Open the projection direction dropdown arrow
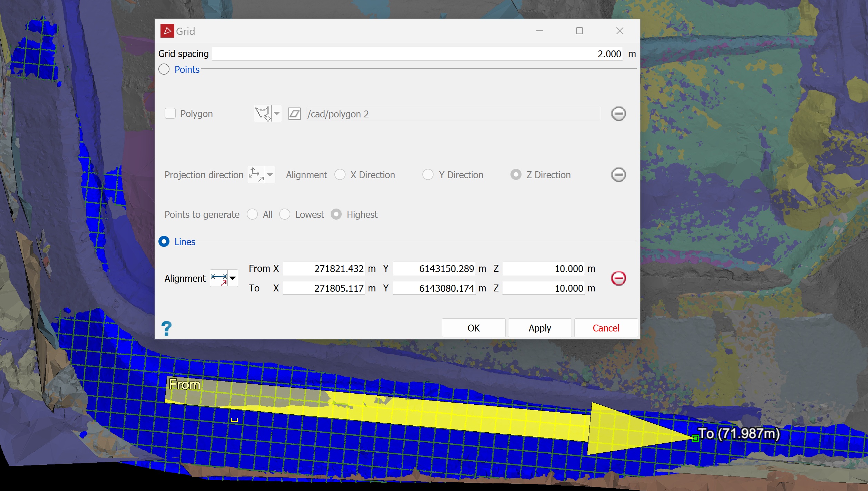This screenshot has width=868, height=491. pos(270,175)
